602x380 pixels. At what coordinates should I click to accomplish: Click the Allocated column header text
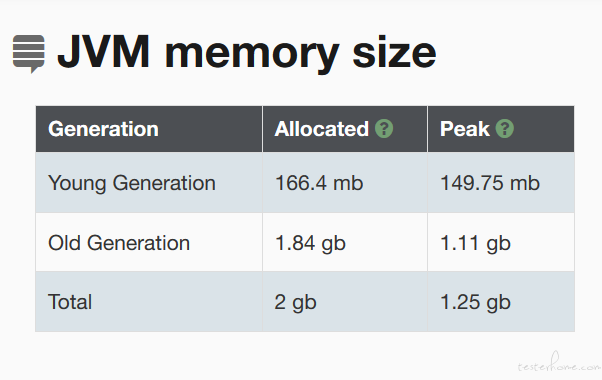[322, 129]
